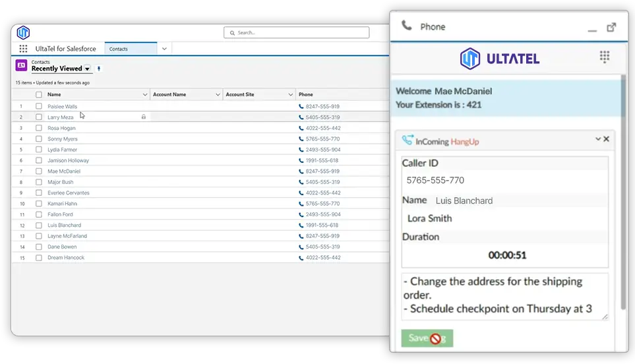
Task: Click phone icon next to Paislee Walls number
Action: pyautogui.click(x=301, y=106)
